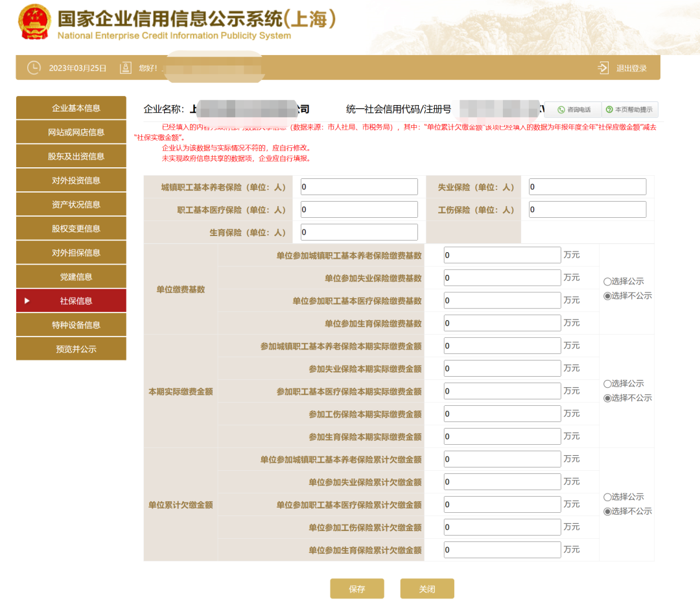
Task: Click 单位参加失业保险累计欠缴金额 input
Action: pyautogui.click(x=502, y=482)
